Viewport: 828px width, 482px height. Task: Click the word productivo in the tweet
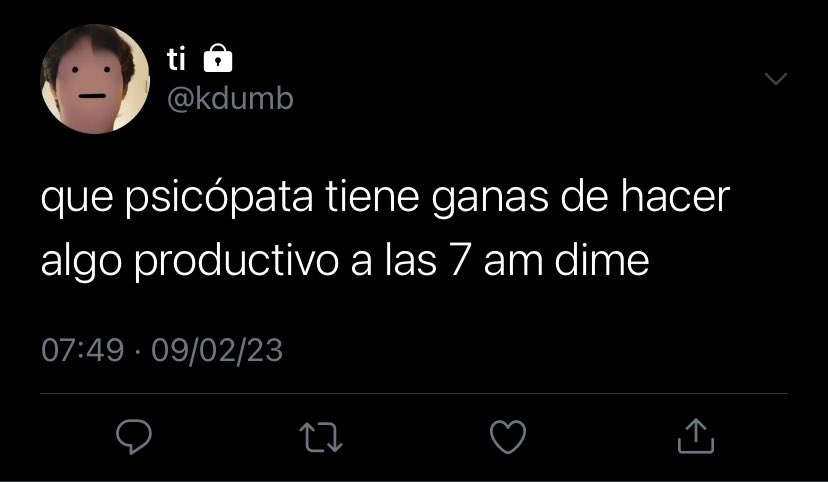pos(237,260)
